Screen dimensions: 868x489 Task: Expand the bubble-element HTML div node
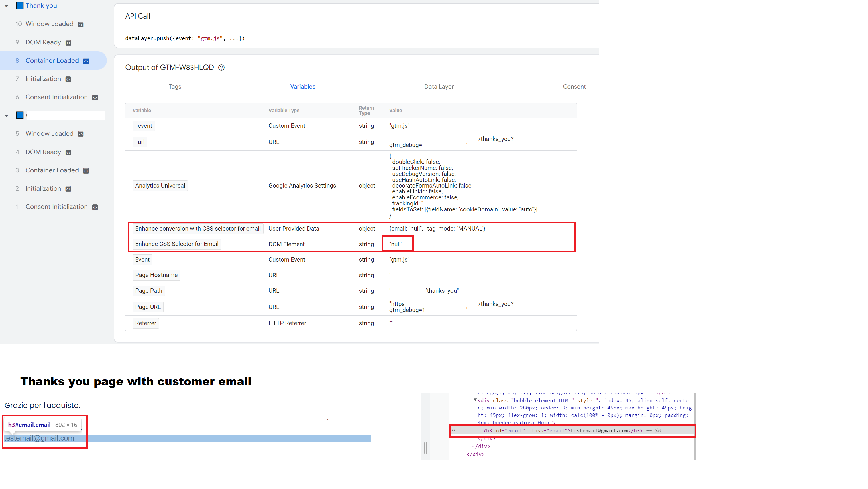click(x=475, y=400)
